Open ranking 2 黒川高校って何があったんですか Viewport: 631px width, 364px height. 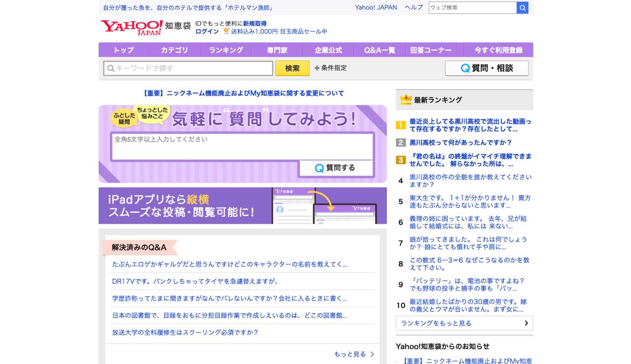click(461, 142)
